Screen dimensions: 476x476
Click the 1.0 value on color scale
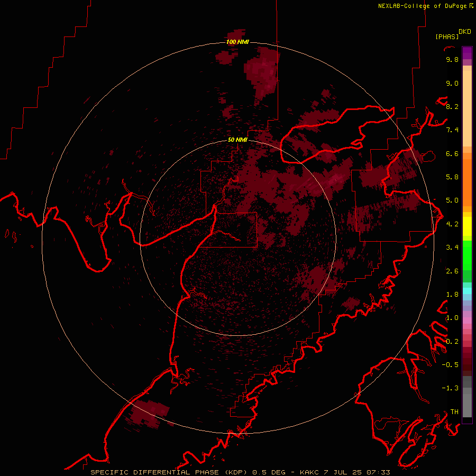pos(452,318)
